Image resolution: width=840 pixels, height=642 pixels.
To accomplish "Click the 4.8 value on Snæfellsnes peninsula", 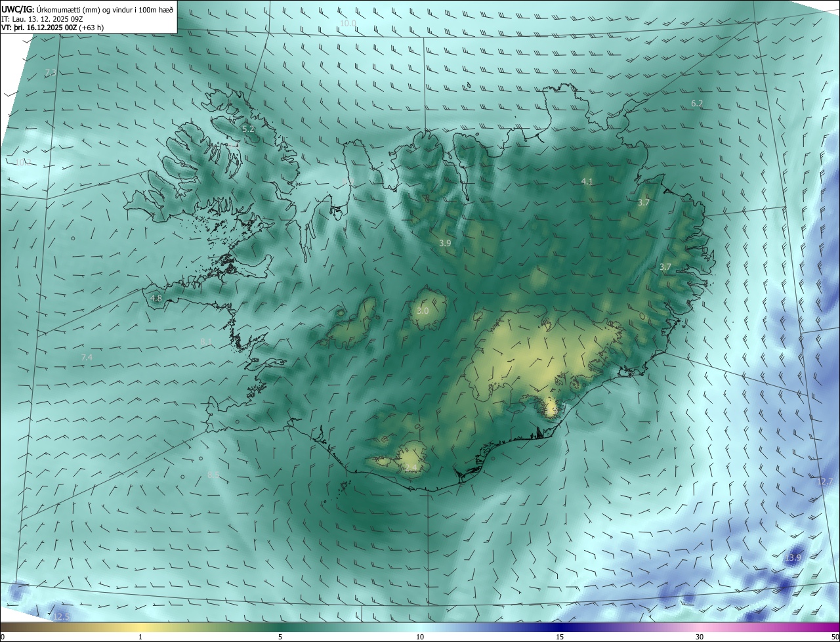I will coord(156,299).
